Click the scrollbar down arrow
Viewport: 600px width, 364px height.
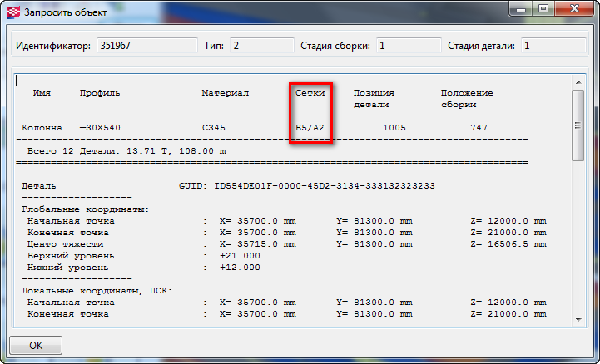coord(577,318)
